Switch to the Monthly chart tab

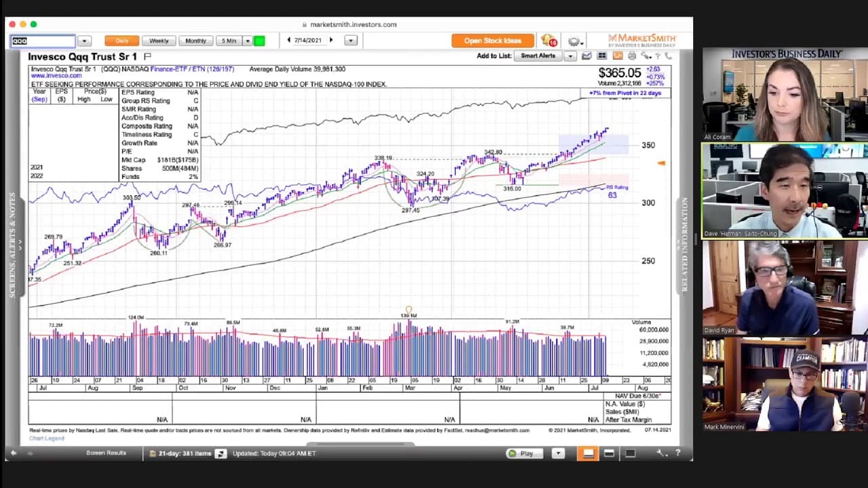pyautogui.click(x=196, y=41)
